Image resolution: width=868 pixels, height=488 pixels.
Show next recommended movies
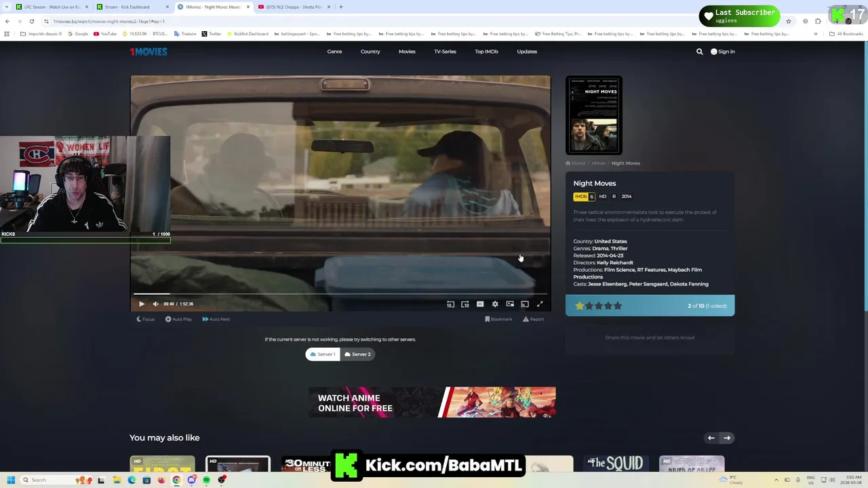(x=727, y=438)
